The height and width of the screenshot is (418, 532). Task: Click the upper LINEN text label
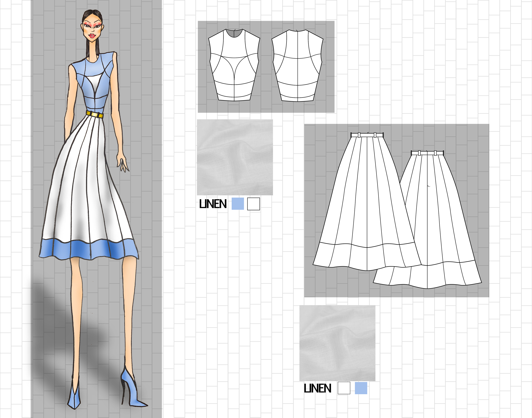(x=213, y=204)
